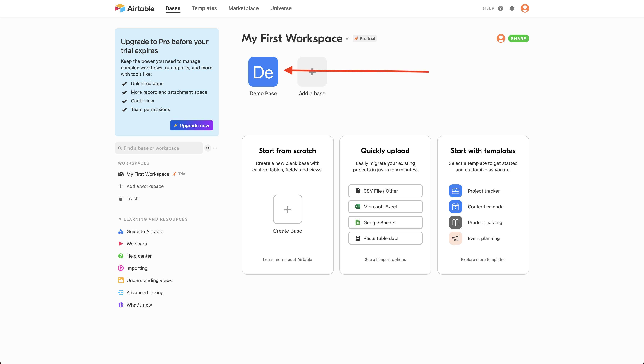Go to the Templates tab
644x364 pixels.
pyautogui.click(x=204, y=8)
